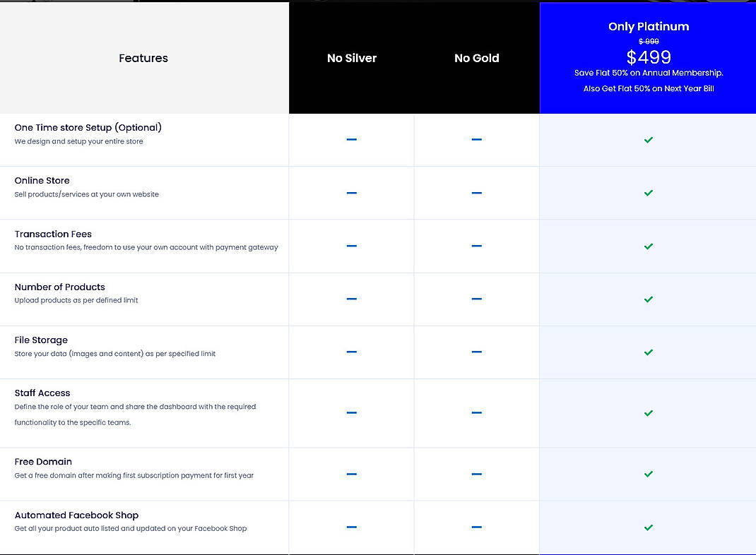
Task: Toggle the No Gold dash for Transaction Fees
Action: (476, 246)
